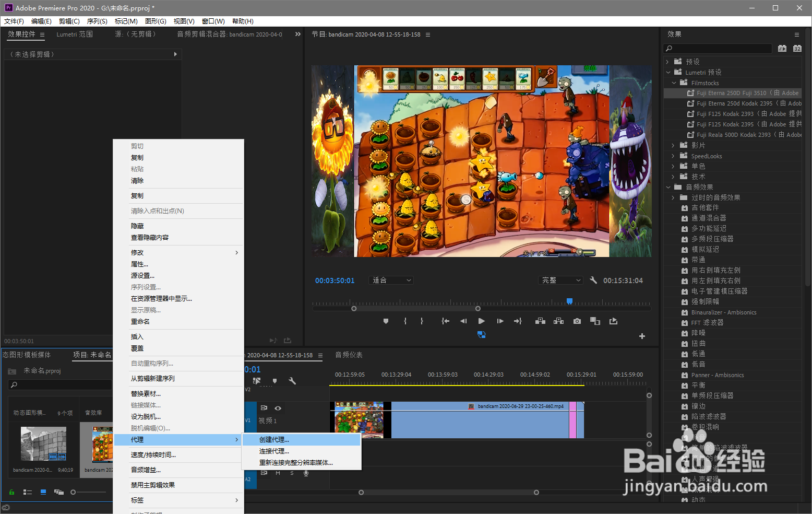
Task: Choose 音频增益... in context menu
Action: pos(178,470)
